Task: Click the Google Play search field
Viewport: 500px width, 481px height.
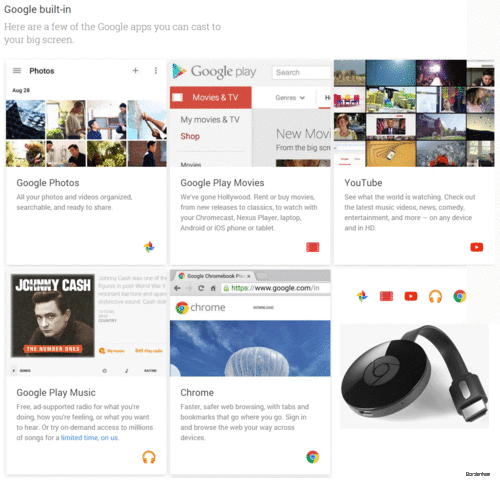Action: pyautogui.click(x=301, y=72)
